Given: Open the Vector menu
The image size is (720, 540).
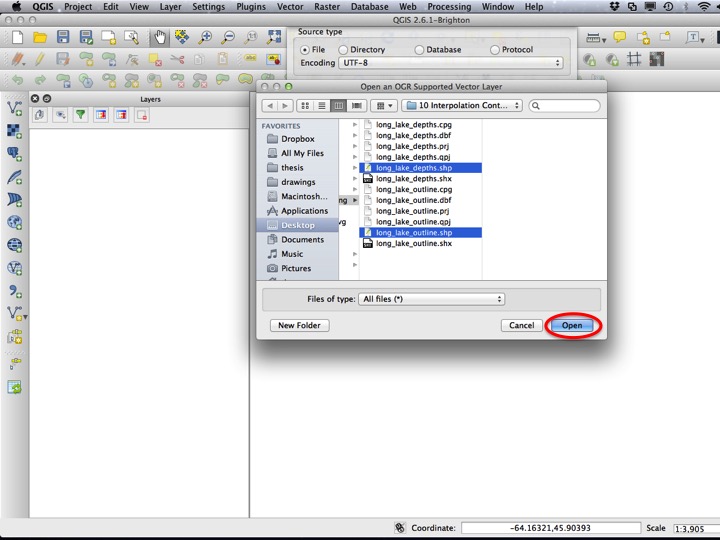Looking at the screenshot, I should coord(290,7).
